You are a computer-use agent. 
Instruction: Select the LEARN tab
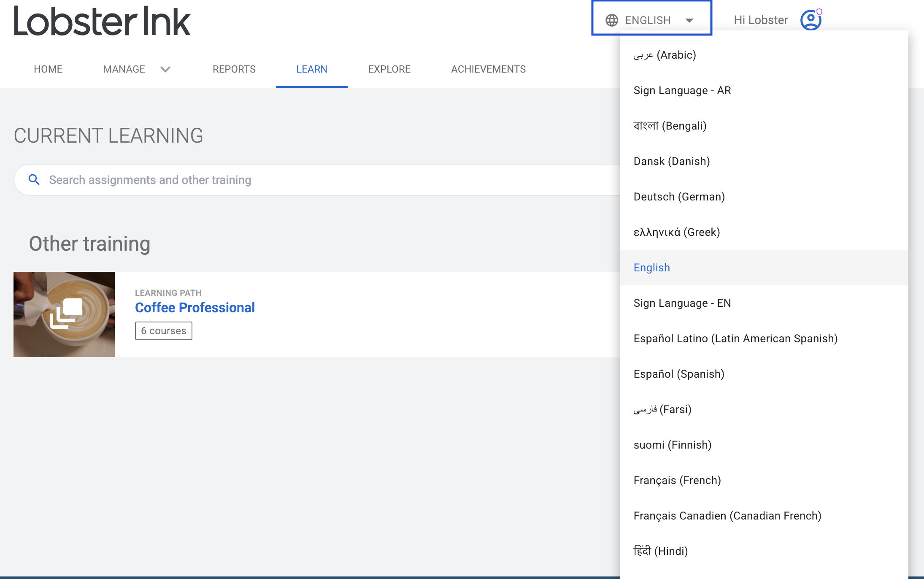pos(312,69)
